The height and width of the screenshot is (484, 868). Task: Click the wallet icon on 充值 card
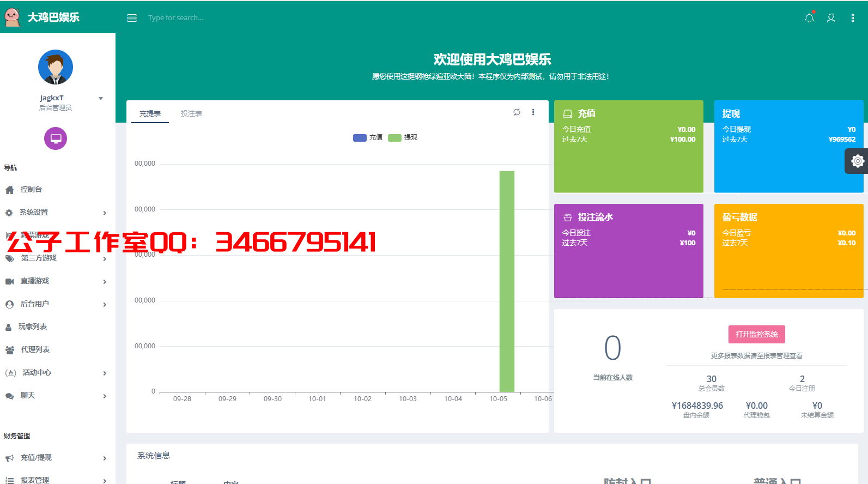[x=567, y=114]
